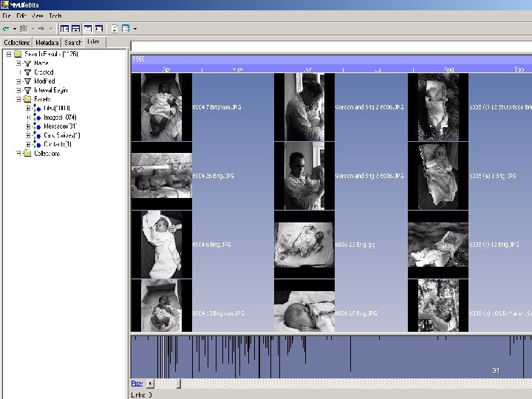The width and height of the screenshot is (532, 399).
Task: Select the file label 6004 6 Brig.JPG
Action: (212, 245)
